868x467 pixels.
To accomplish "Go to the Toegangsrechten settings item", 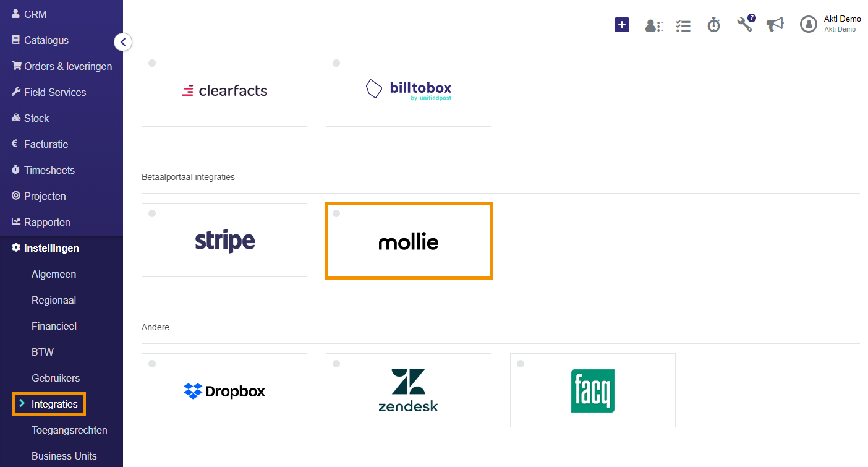I will (x=69, y=430).
